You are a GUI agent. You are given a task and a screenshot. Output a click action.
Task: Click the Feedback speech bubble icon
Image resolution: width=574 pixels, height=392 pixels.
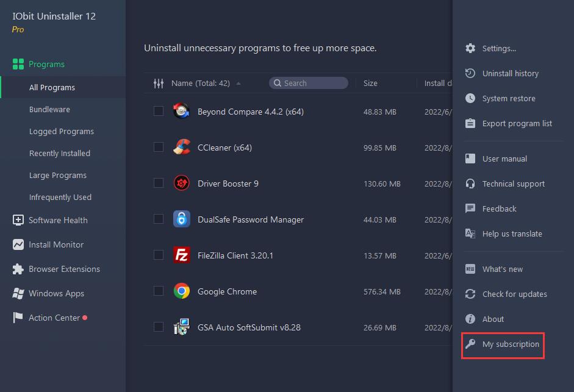(470, 208)
